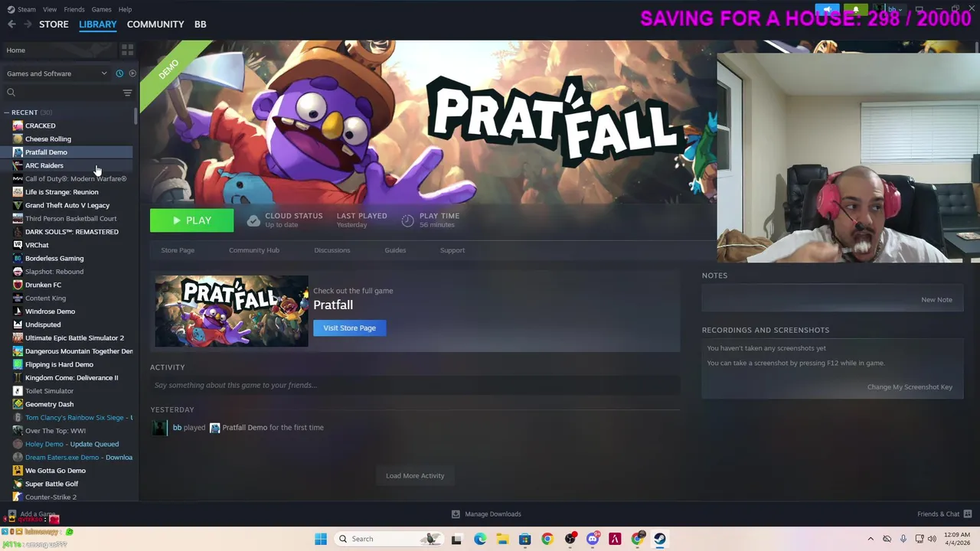
Task: Launch Pratfall Demo with PLAY button
Action: point(191,220)
